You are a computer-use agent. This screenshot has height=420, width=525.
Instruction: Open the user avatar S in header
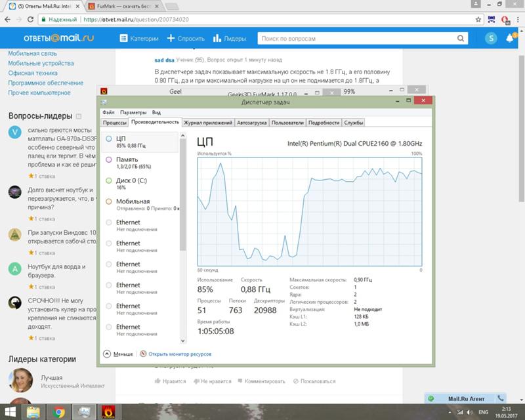tap(491, 39)
